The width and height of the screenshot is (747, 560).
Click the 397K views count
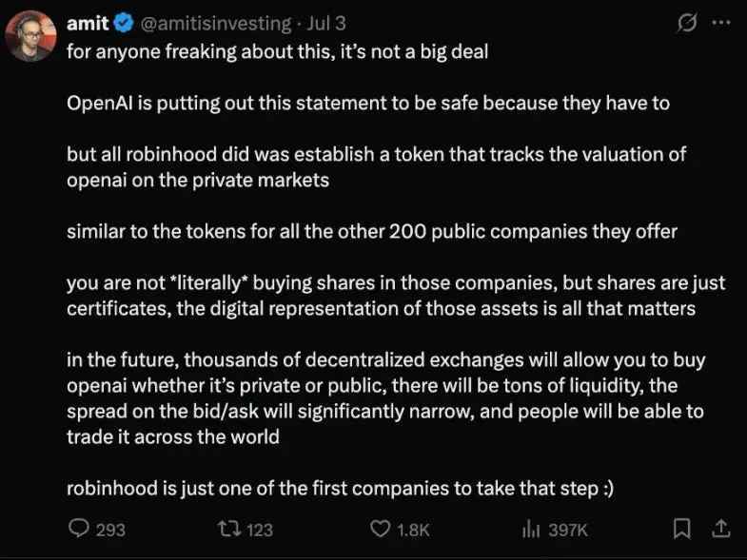pyautogui.click(x=568, y=530)
